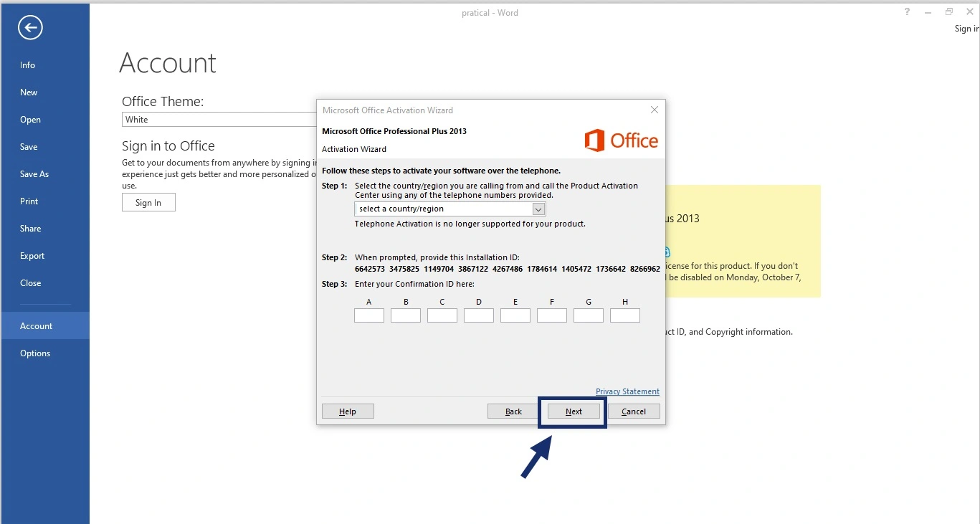Viewport: 980px width, 524px height.
Task: Click the Office logo in the wizard
Action: [x=622, y=140]
